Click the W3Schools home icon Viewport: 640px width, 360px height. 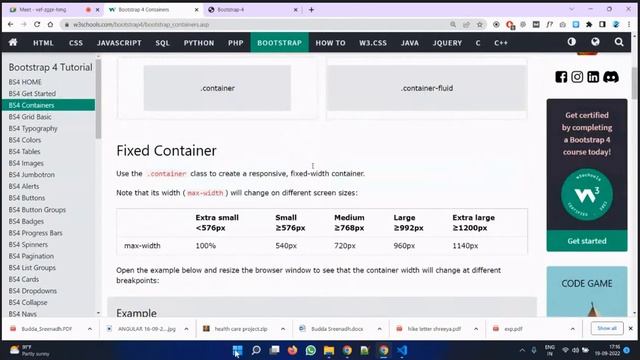click(13, 42)
